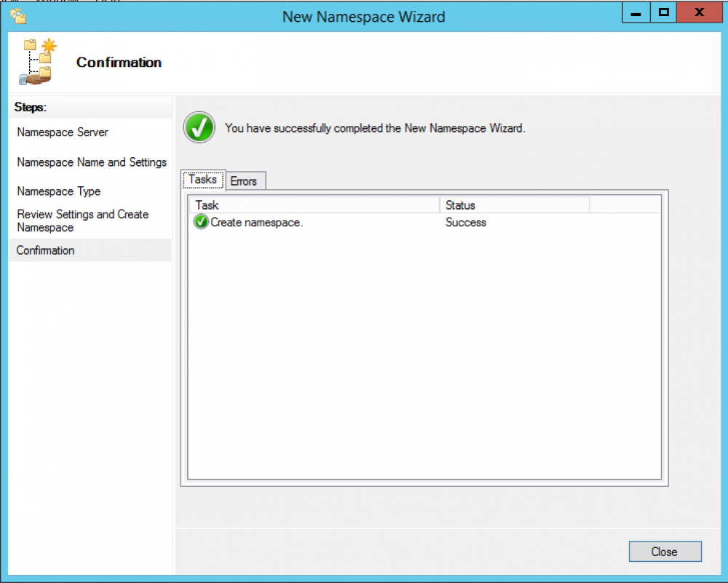Select the Confirmation step in the sidebar
The image size is (728, 583).
tap(45, 250)
